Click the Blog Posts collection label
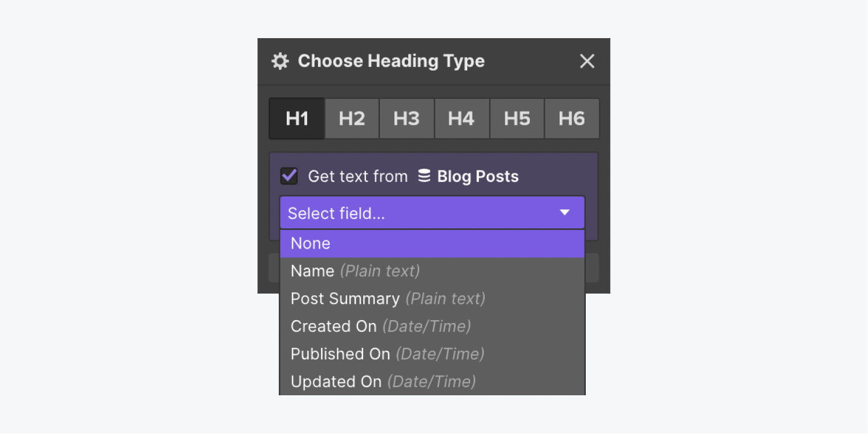 477,176
